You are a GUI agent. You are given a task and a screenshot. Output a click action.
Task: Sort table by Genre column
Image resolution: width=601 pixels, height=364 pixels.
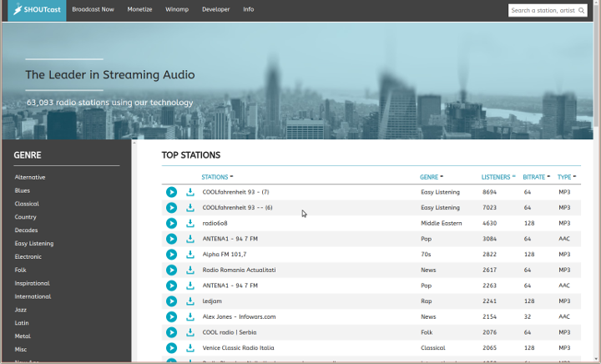click(x=432, y=177)
